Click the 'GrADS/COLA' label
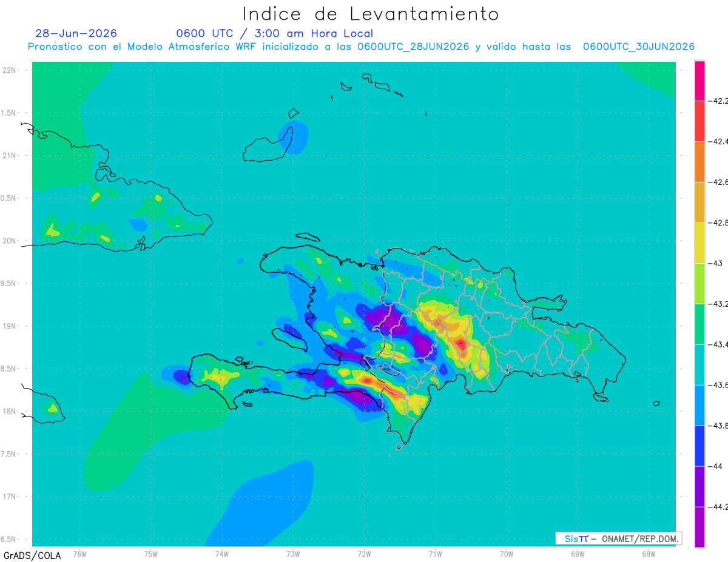The width and height of the screenshot is (728, 562). click(x=32, y=555)
